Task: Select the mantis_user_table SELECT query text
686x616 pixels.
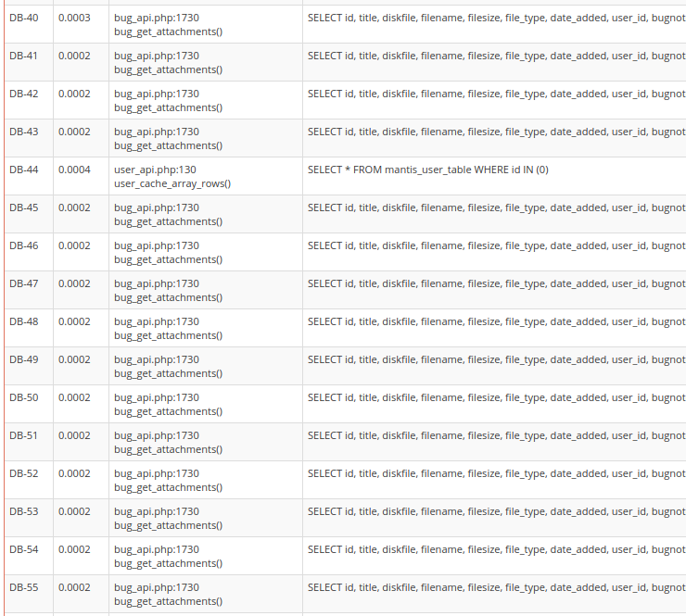Action: click(427, 170)
